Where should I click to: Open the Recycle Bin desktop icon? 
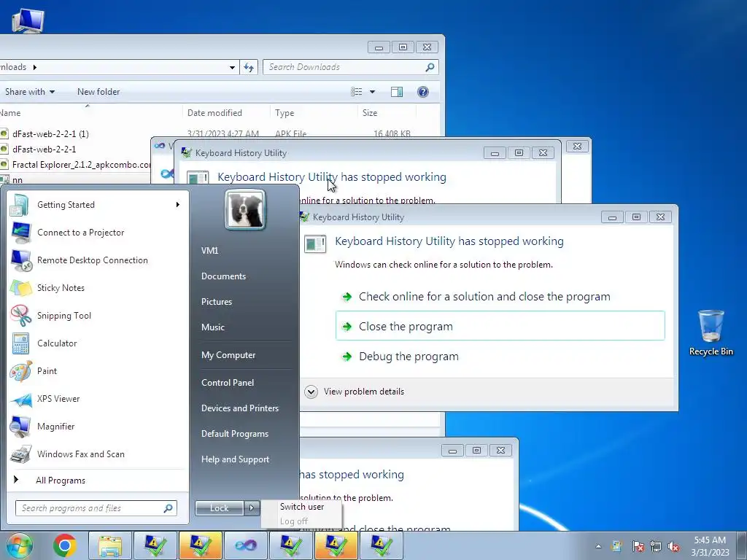[711, 332]
